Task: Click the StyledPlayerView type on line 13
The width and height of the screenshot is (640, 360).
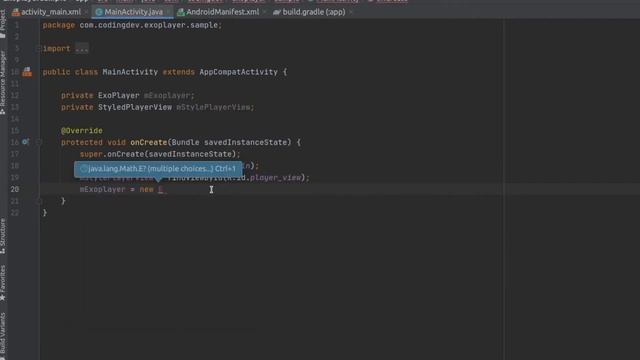Action: tap(135, 107)
